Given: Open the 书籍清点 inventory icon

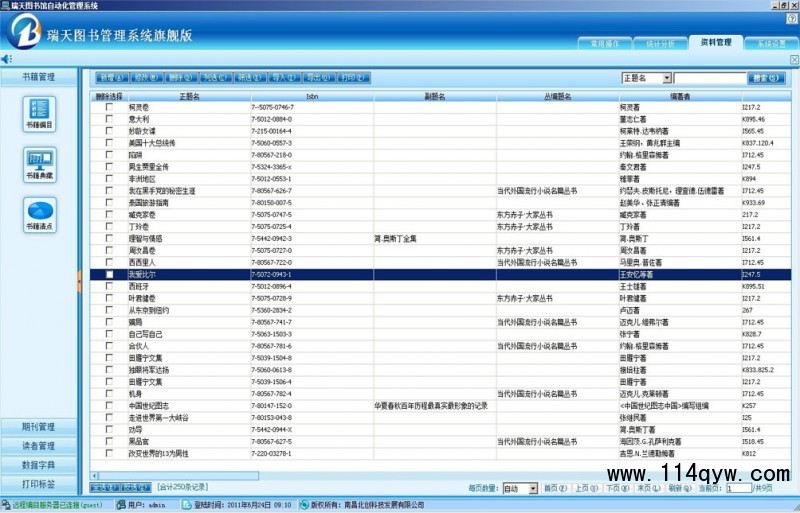Looking at the screenshot, I should 39,214.
